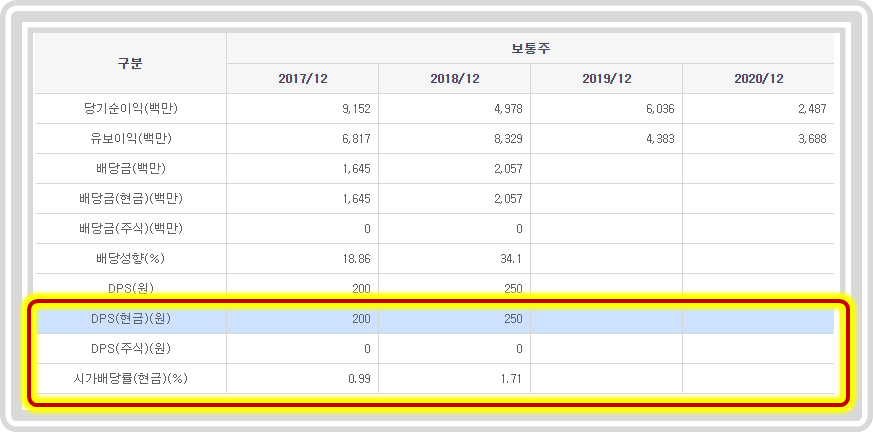Click 250 in the DPS(현금)(원) row
The width and height of the screenshot is (873, 432).
point(513,319)
